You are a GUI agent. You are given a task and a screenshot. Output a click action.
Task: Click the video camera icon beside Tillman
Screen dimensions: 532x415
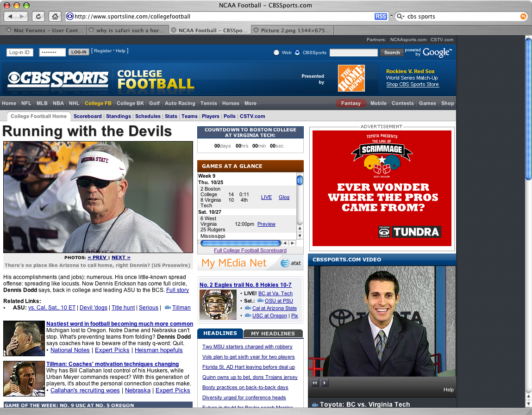point(168,308)
